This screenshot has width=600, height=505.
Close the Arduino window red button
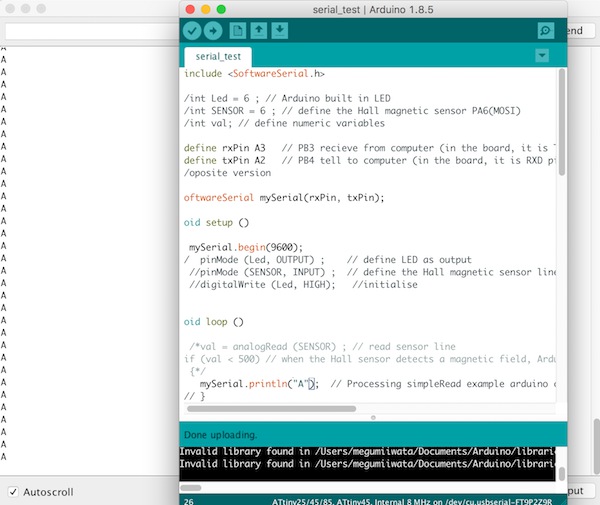tap(190, 9)
